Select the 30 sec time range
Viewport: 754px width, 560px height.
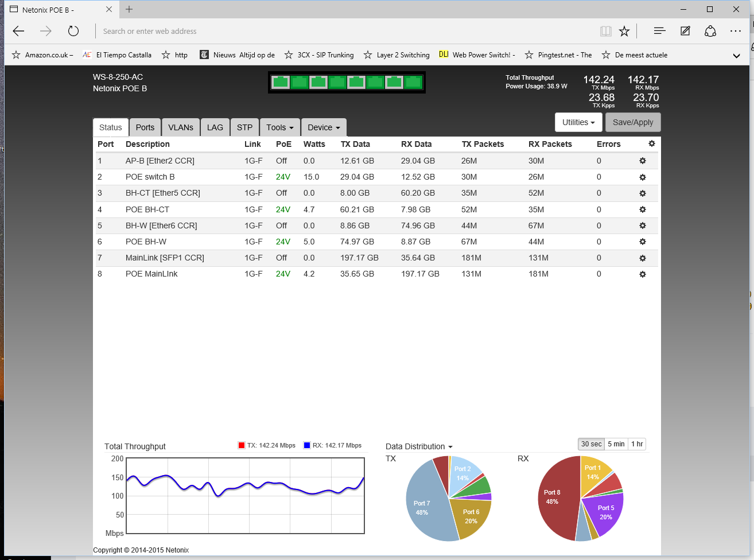(591, 444)
